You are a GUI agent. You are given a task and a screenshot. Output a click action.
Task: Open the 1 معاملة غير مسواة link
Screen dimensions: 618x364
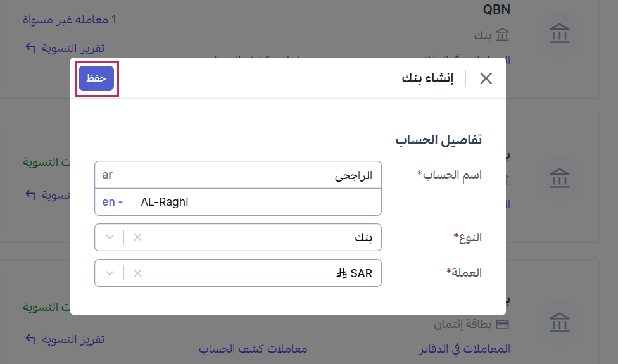[69, 20]
